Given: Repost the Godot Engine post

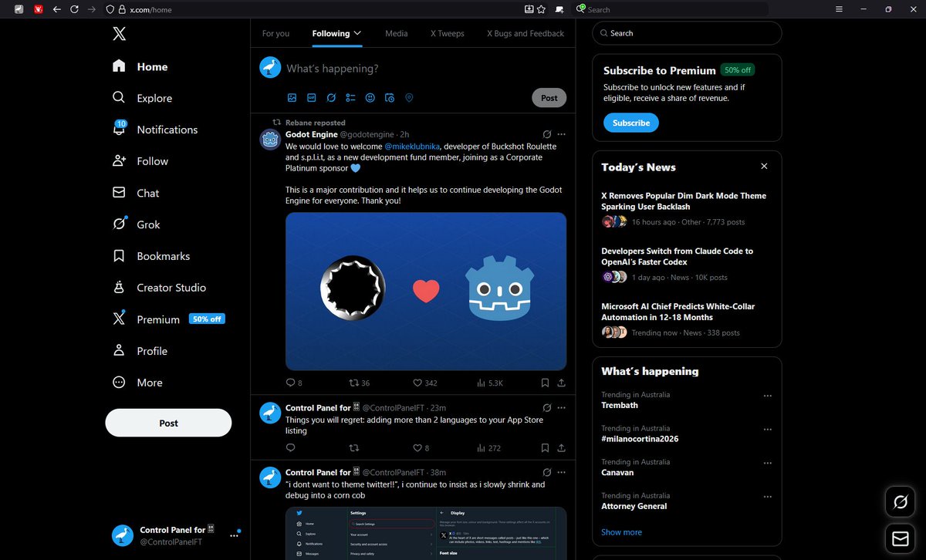Looking at the screenshot, I should pyautogui.click(x=354, y=383).
